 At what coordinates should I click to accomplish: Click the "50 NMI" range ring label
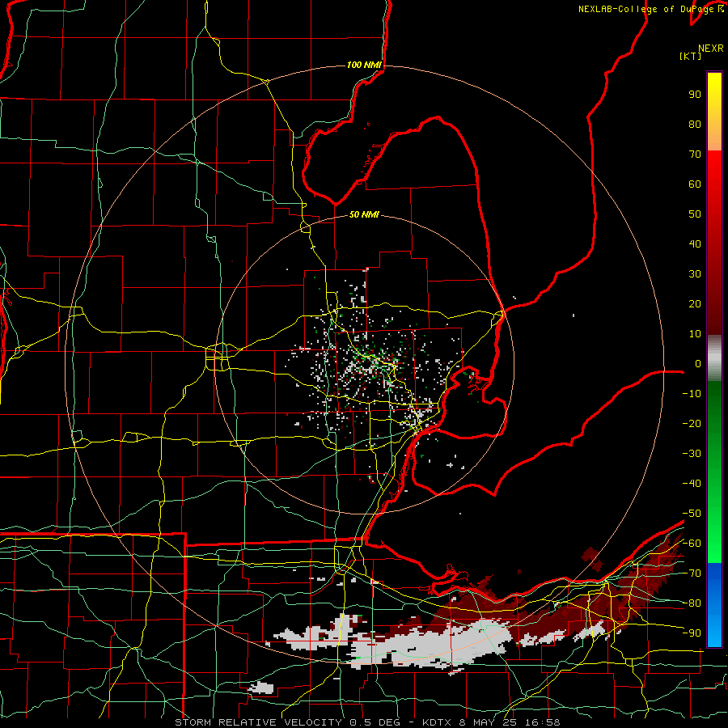(364, 214)
